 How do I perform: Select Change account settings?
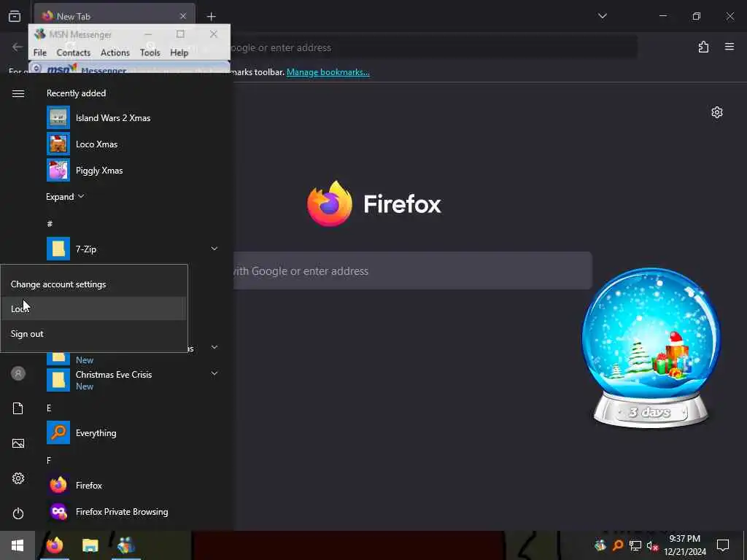(94, 284)
